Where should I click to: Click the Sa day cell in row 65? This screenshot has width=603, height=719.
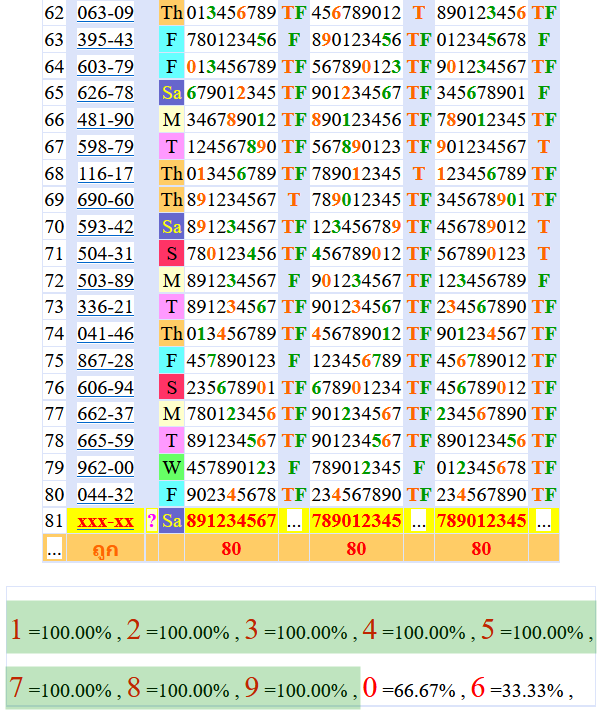click(x=171, y=93)
